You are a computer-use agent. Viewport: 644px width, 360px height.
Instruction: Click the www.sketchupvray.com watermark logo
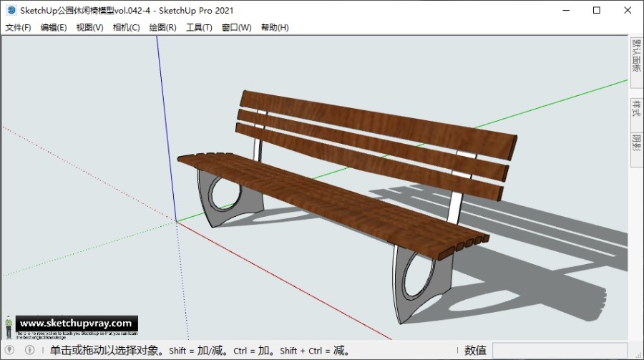click(77, 323)
